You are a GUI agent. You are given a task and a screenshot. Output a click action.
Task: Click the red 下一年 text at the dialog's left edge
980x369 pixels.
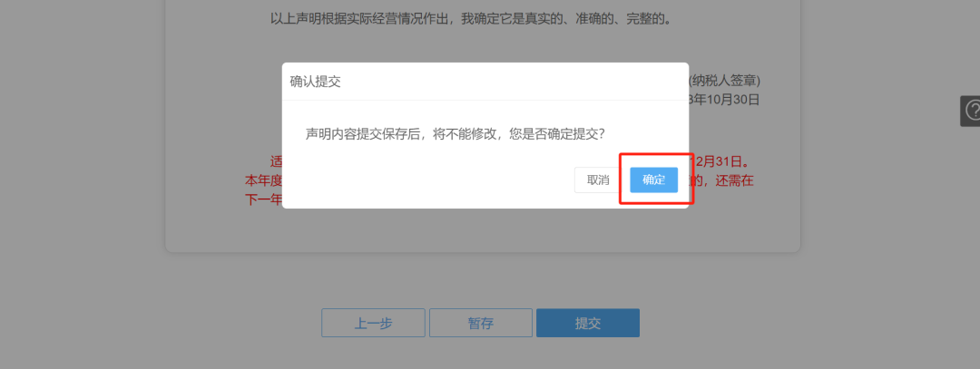pos(263,200)
